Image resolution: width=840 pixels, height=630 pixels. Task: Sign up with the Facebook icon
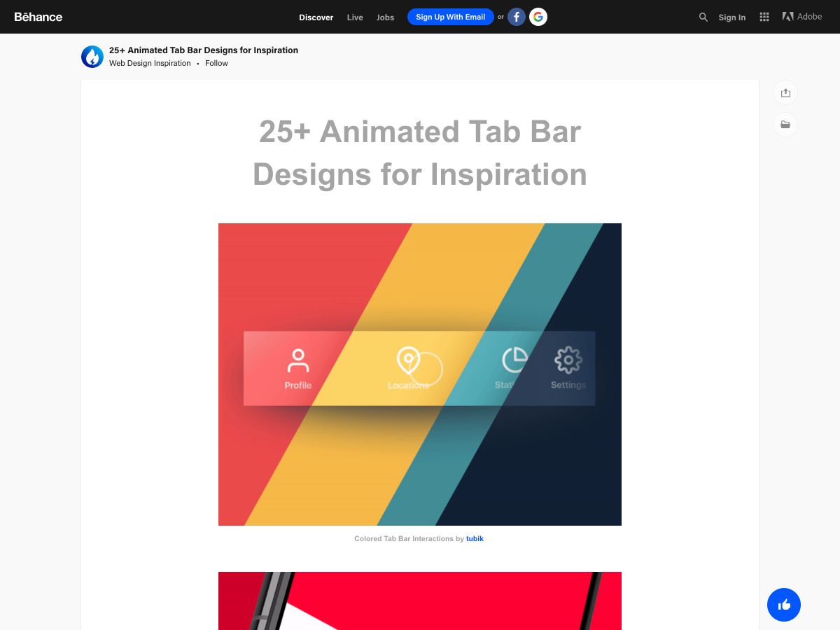tap(517, 17)
